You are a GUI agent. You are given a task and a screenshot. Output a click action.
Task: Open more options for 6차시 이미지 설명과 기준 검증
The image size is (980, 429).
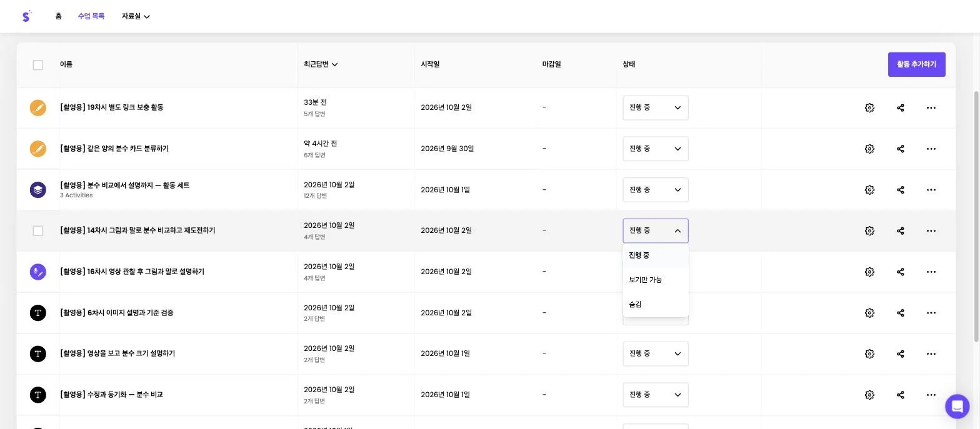click(931, 313)
